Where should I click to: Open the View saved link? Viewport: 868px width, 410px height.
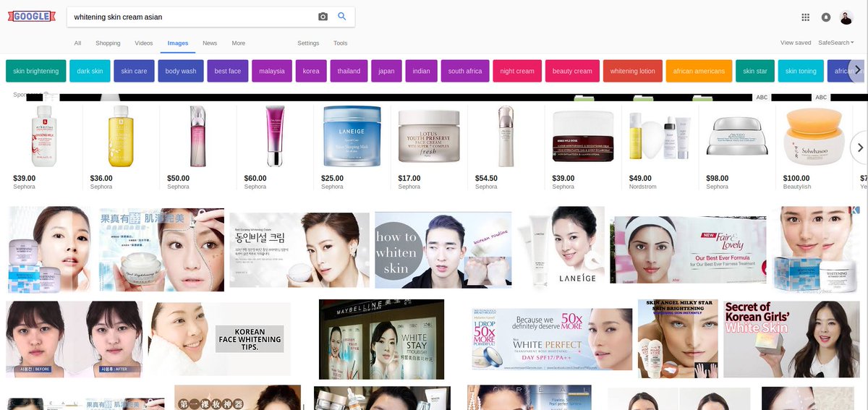pos(796,43)
